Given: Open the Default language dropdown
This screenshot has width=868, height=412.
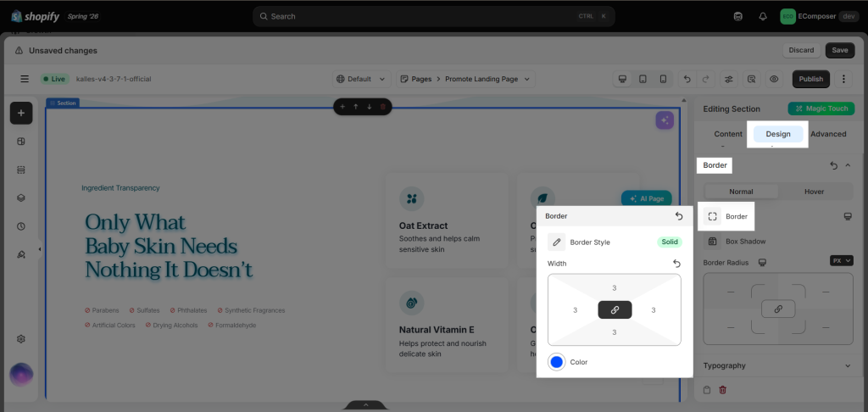Looking at the screenshot, I should point(361,79).
